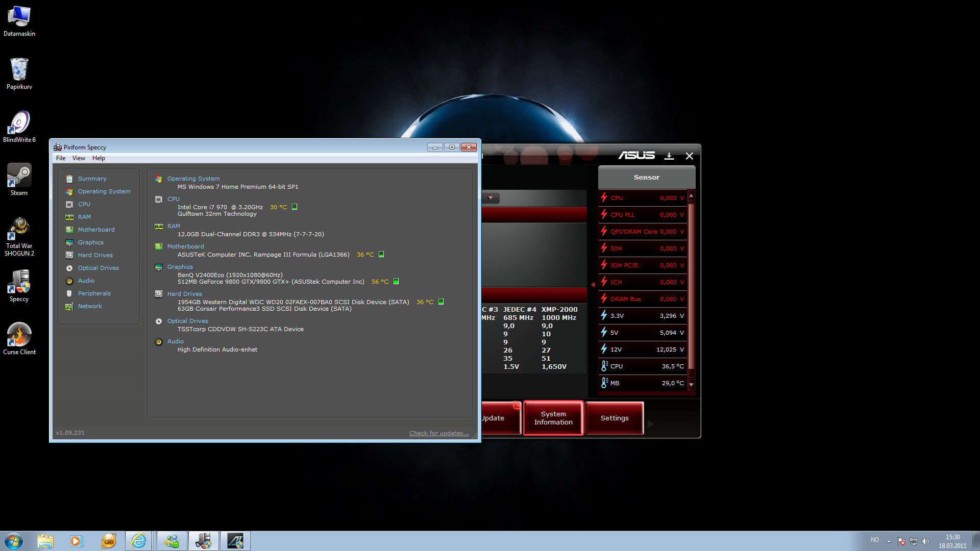The image size is (980, 551).
Task: Click the Windows flag icon beside Operating System heading
Action: 159,179
